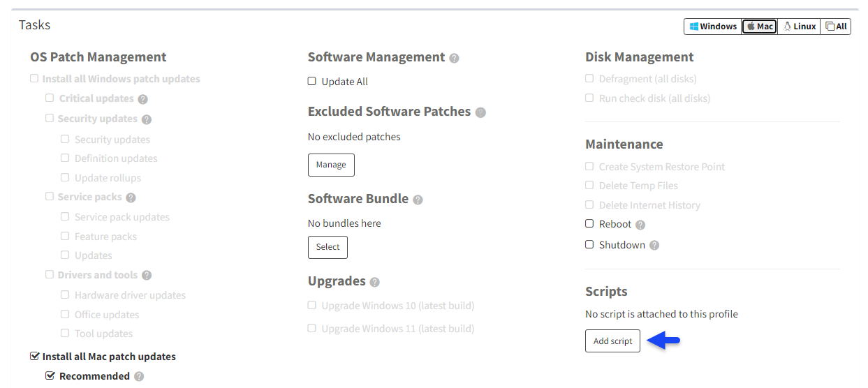Switch to the All platforms tab

[x=836, y=27]
